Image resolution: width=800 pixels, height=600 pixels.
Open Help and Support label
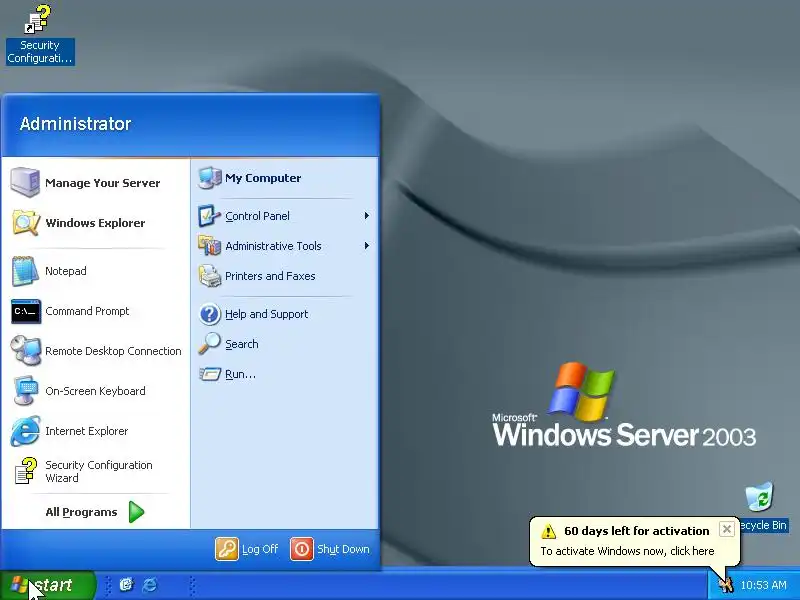click(x=267, y=314)
